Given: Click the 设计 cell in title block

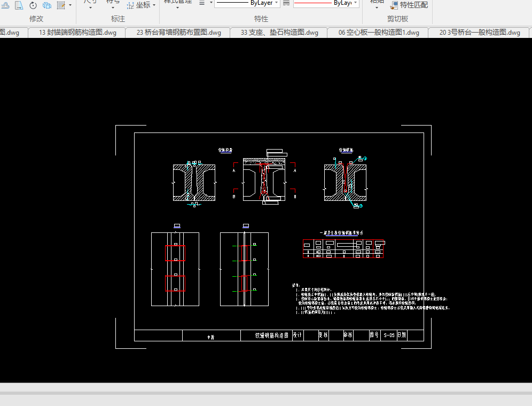Looking at the screenshot, I should (298, 335).
